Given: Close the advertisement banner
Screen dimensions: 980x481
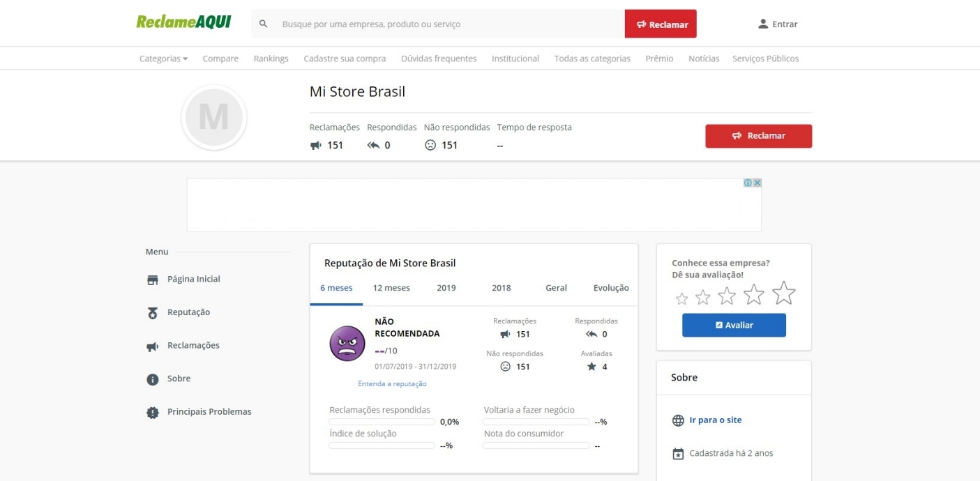Looking at the screenshot, I should [x=757, y=183].
